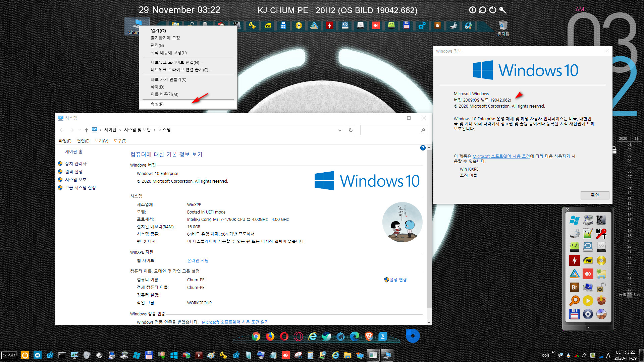Open AnyDesk icon in top dock
Viewport: 644px width, 362px height.
(376, 25)
